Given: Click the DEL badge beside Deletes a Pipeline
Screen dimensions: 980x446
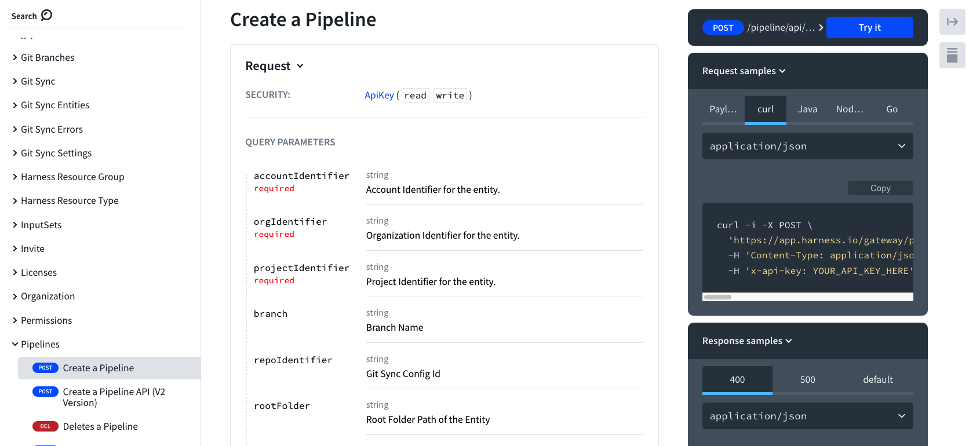Looking at the screenshot, I should tap(45, 426).
